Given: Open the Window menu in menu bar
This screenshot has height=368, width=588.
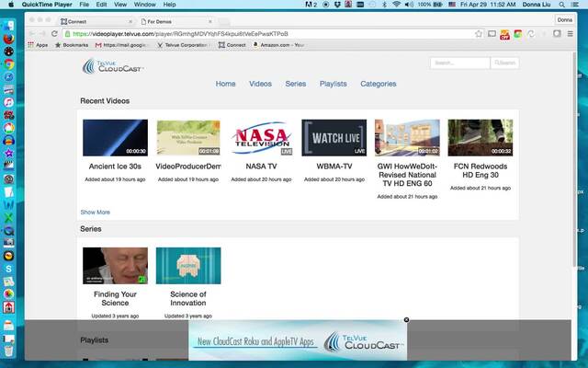Looking at the screenshot, I should click(144, 5).
